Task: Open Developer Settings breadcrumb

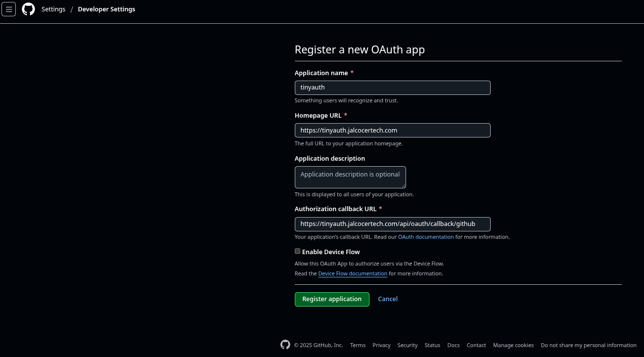Action: coord(106,9)
